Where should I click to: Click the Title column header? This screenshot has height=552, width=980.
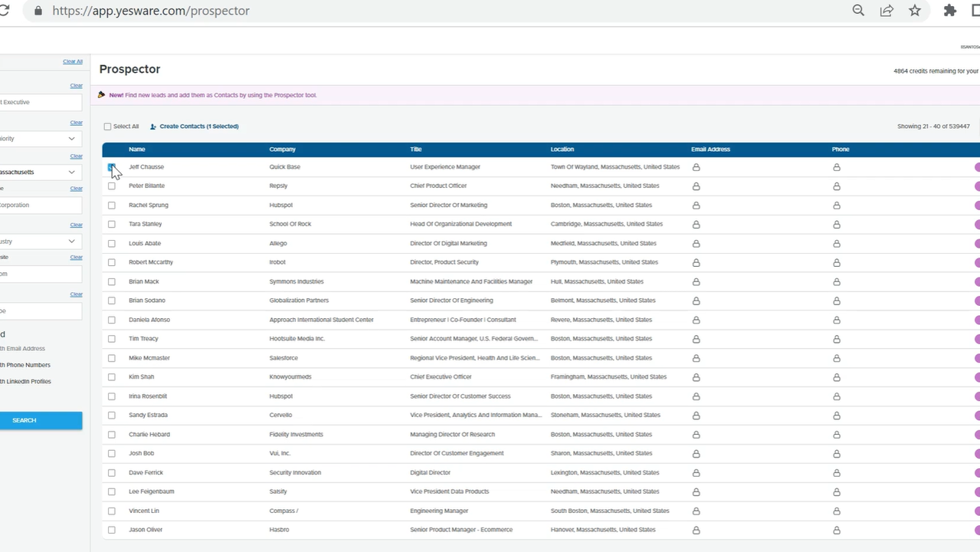click(416, 149)
